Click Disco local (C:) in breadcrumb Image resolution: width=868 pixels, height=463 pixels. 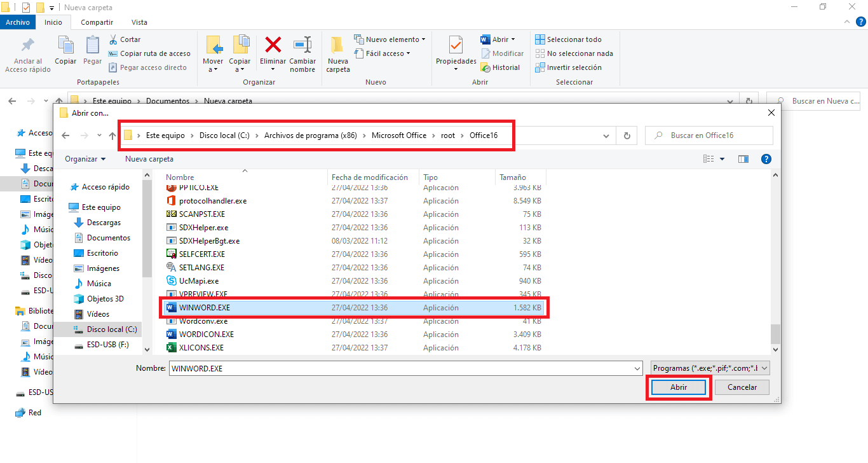pyautogui.click(x=224, y=135)
